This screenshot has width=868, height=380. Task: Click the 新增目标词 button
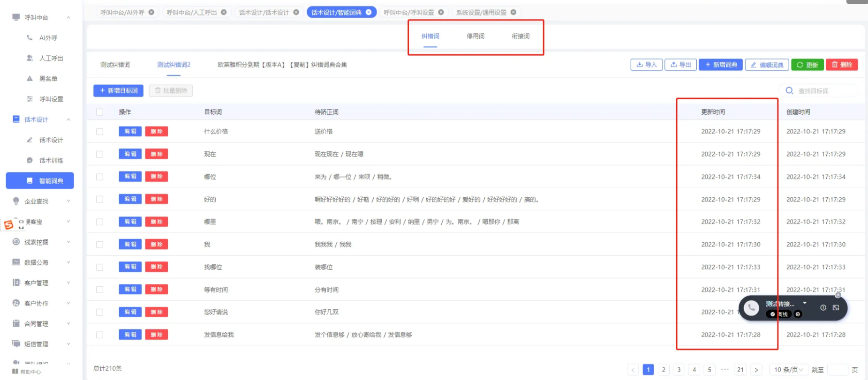pyautogui.click(x=118, y=90)
